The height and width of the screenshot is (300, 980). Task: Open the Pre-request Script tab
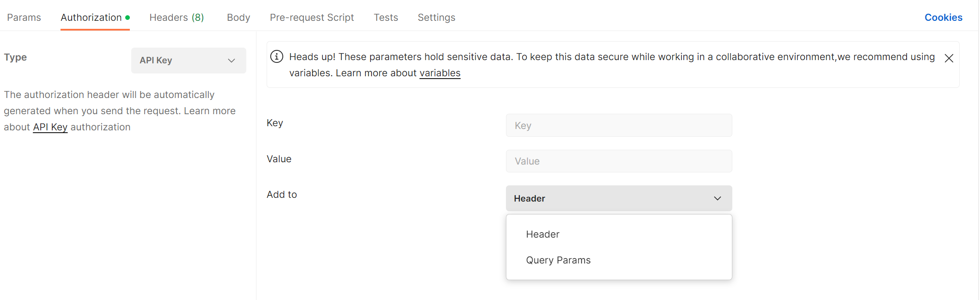coord(312,18)
